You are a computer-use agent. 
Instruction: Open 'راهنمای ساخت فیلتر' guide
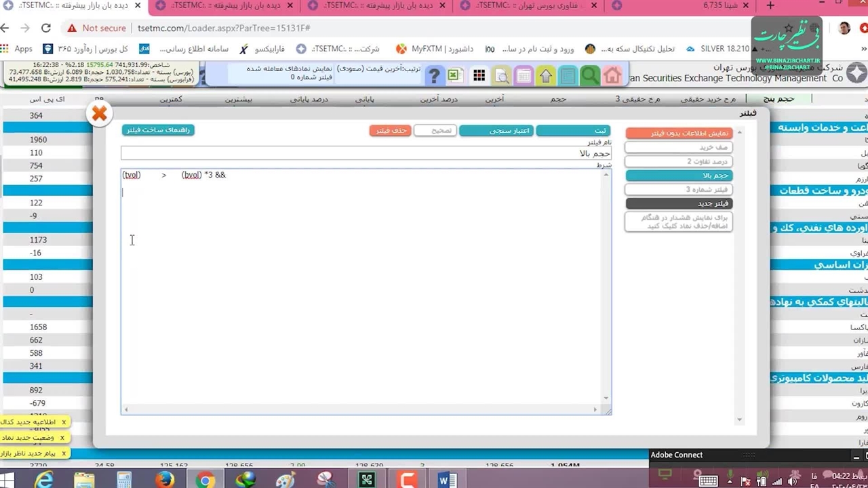[158, 130]
